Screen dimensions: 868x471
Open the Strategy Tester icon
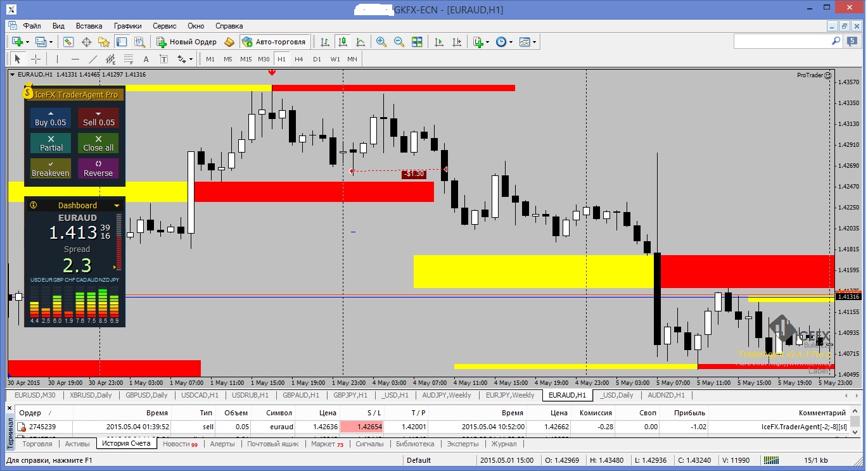coord(141,42)
